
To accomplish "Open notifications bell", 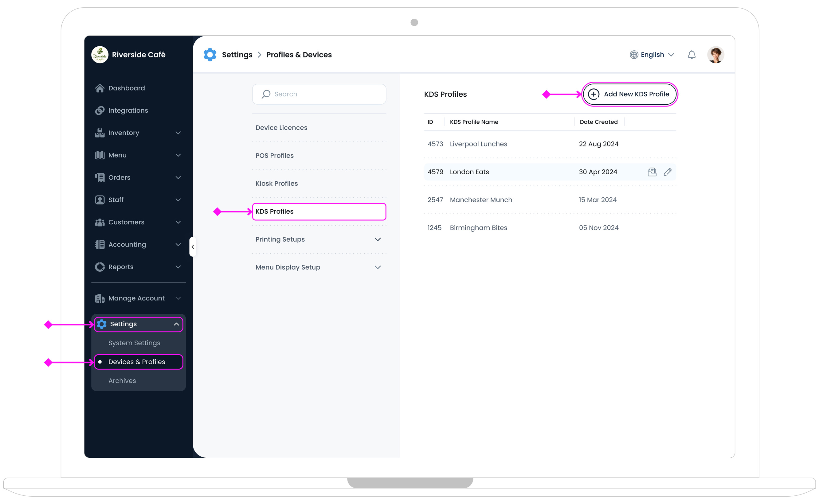I will (692, 54).
